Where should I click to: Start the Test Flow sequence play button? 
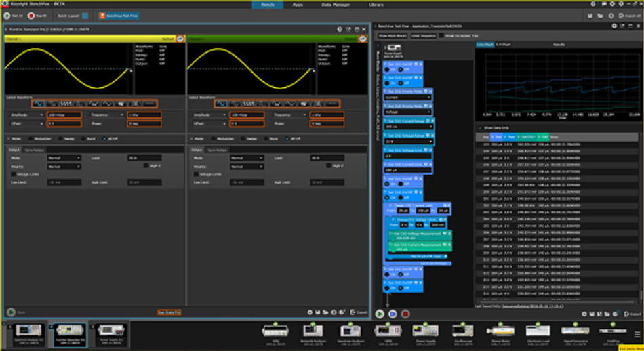(380, 314)
